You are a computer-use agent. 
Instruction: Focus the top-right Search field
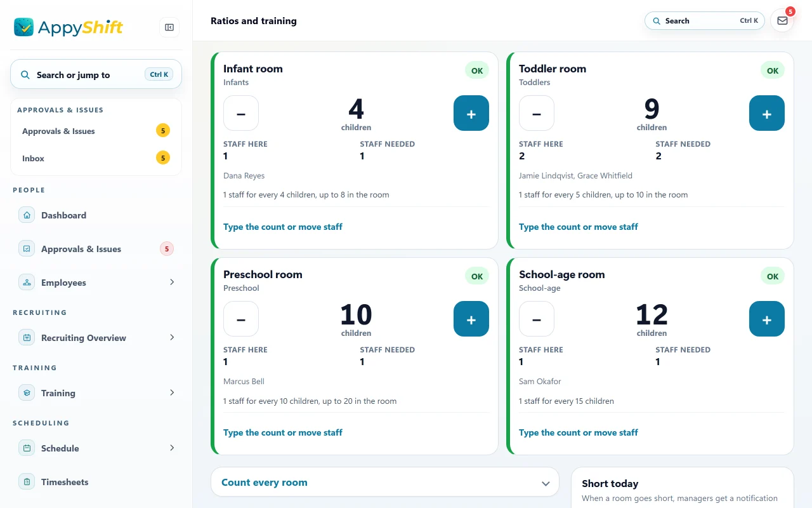click(x=705, y=21)
